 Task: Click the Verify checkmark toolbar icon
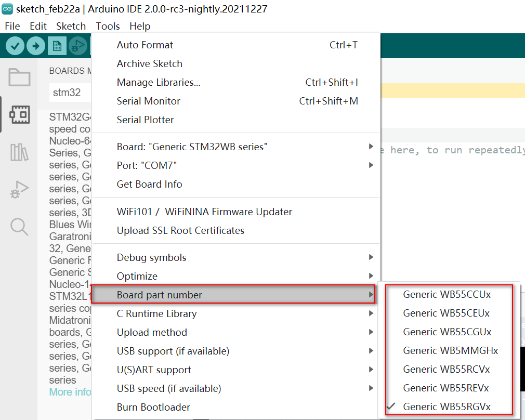(x=15, y=46)
